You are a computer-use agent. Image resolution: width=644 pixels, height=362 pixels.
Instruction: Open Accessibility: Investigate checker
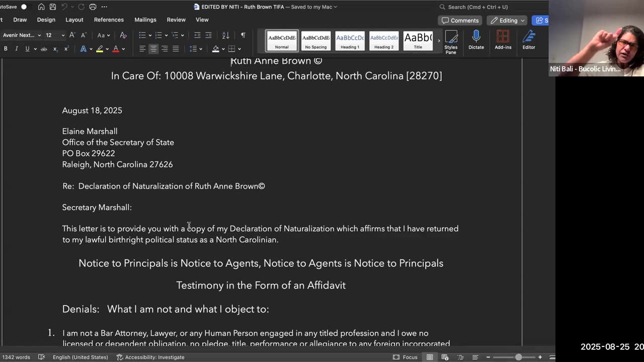click(x=150, y=357)
